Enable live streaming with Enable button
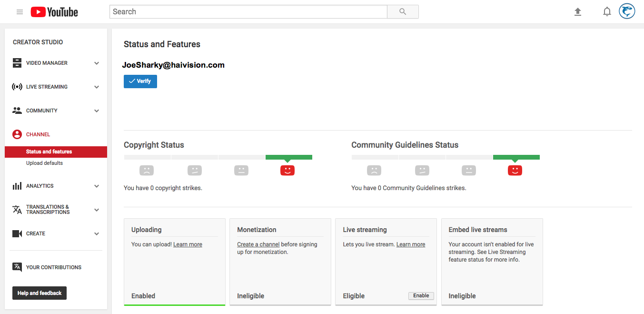Image resolution: width=644 pixels, height=314 pixels. [x=421, y=296]
